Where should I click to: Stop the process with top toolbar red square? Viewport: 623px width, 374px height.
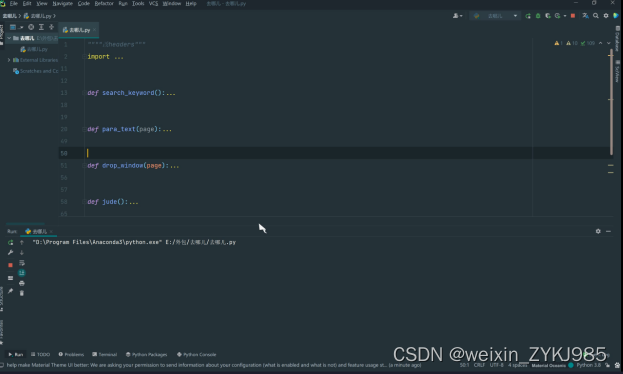point(573,16)
